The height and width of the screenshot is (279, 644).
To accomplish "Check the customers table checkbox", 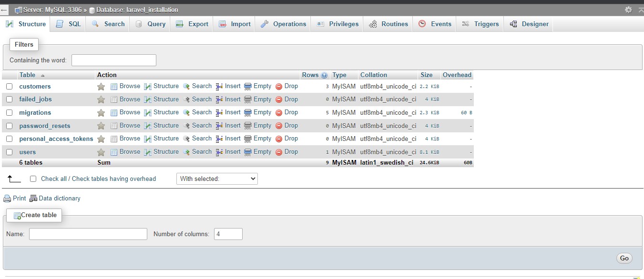I will (9, 87).
